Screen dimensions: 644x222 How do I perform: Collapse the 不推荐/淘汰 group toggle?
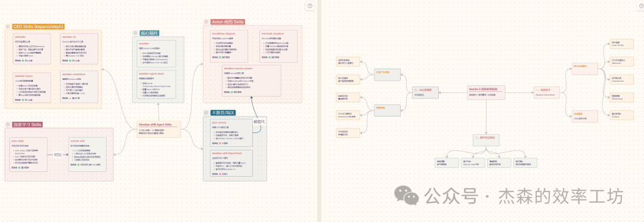(x=206, y=113)
